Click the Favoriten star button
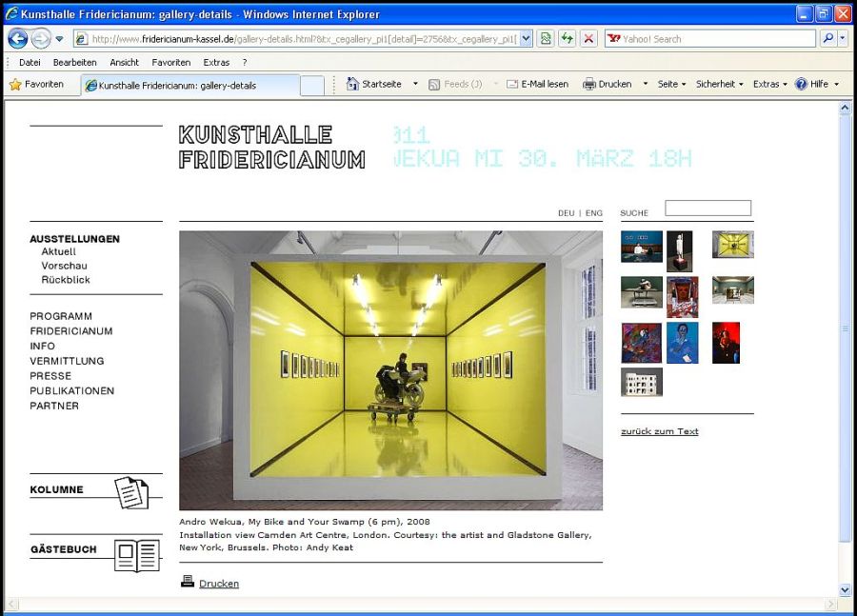The image size is (857, 616). [36, 84]
